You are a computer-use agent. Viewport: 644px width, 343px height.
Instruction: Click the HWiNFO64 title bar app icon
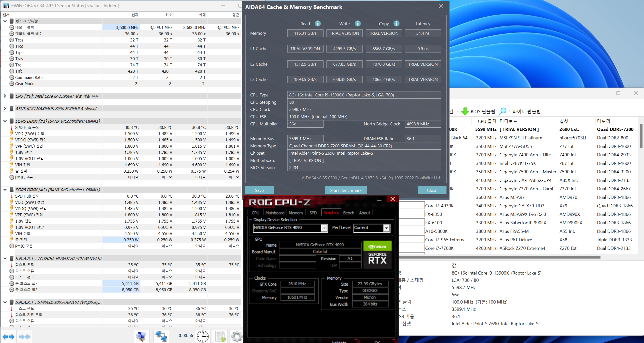point(6,5)
